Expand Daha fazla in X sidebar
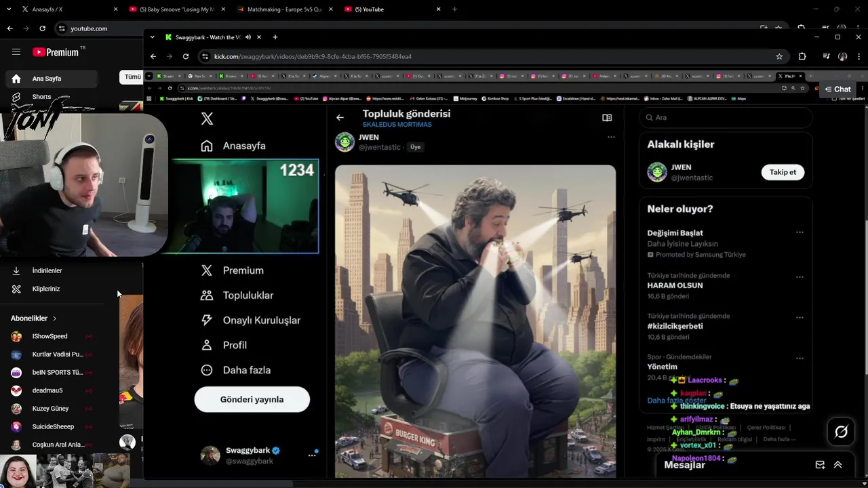Screen dimensions: 868x488 point(235,370)
